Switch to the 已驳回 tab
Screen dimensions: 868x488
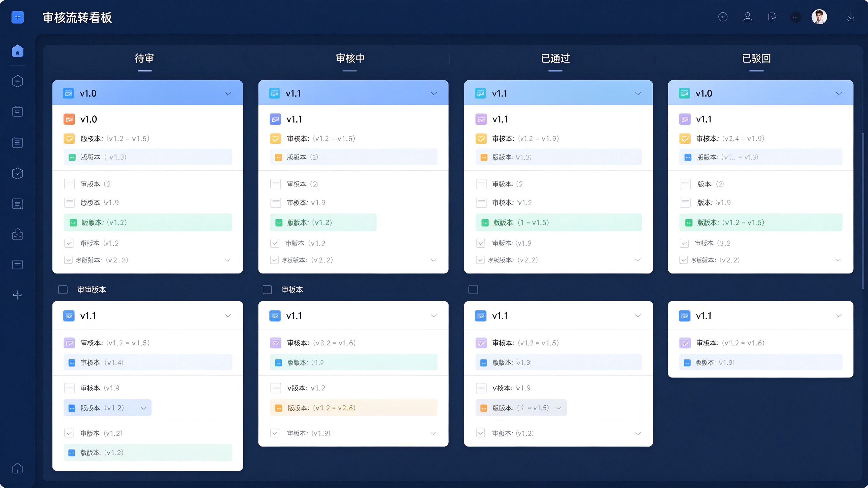(756, 58)
